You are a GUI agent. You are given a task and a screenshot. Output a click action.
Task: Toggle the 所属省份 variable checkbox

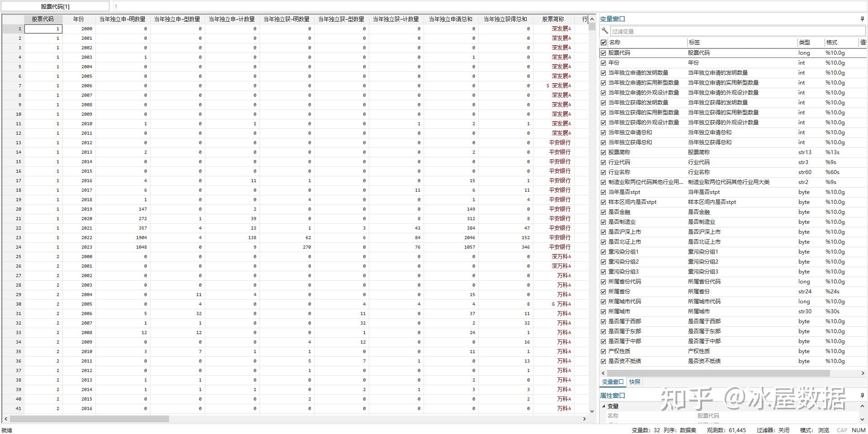coord(604,292)
